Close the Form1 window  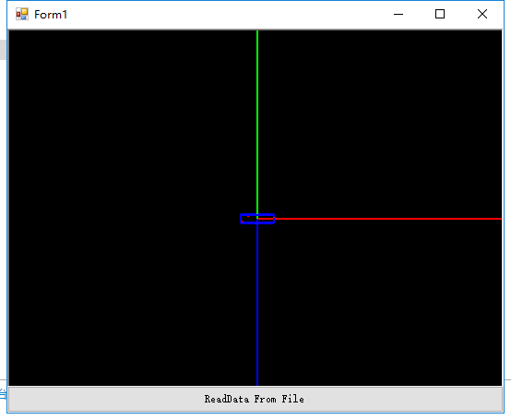pyautogui.click(x=482, y=14)
